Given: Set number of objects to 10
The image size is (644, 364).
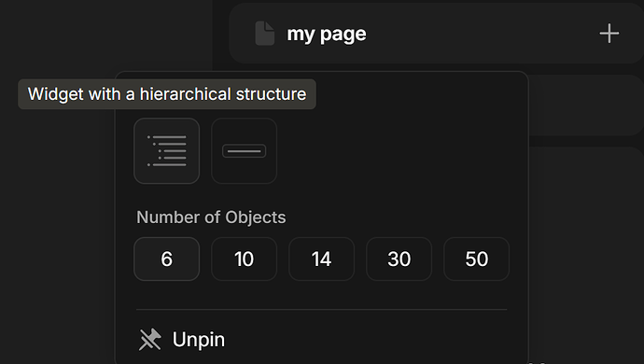Looking at the screenshot, I should [244, 259].
